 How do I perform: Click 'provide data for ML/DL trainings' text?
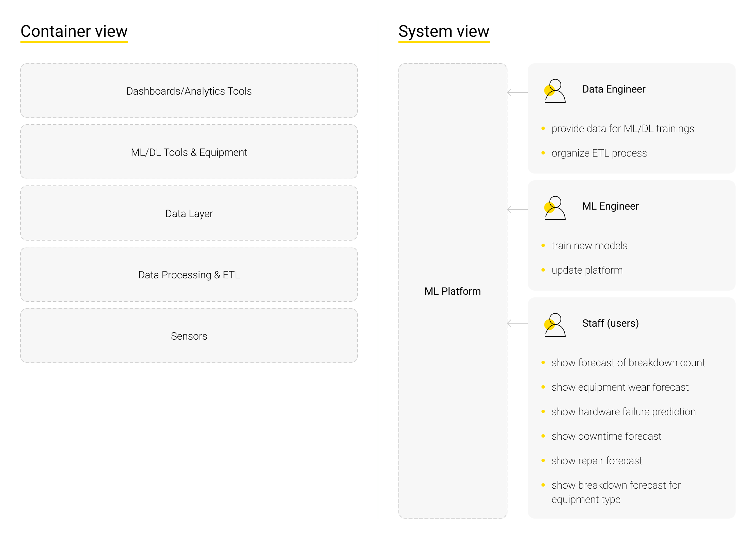click(623, 128)
